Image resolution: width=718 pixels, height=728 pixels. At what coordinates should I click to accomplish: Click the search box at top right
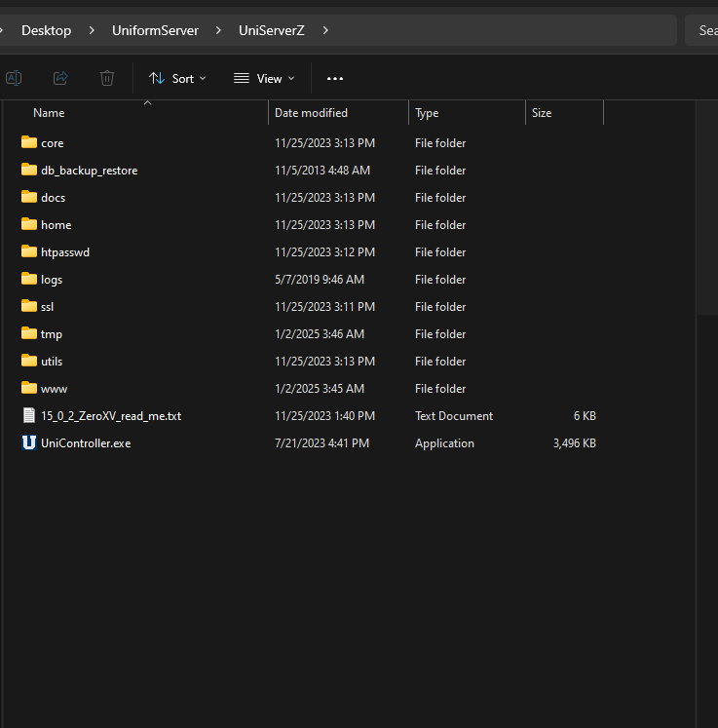point(701,30)
